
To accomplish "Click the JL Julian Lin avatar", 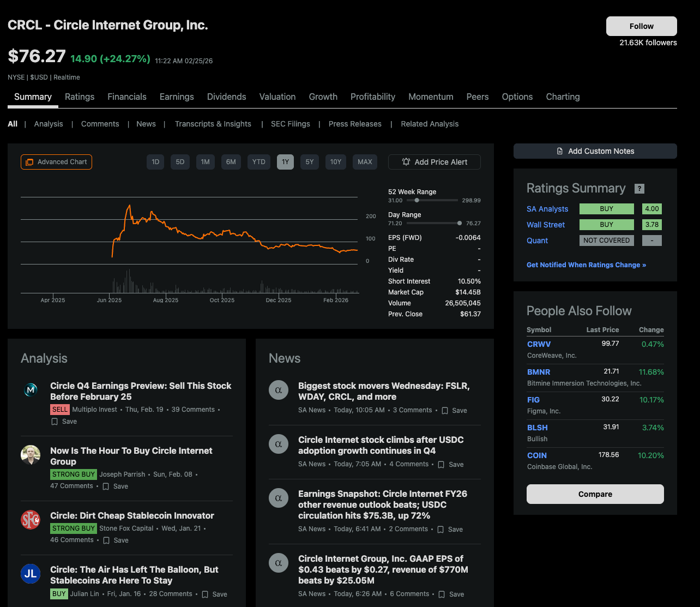I will [x=31, y=574].
